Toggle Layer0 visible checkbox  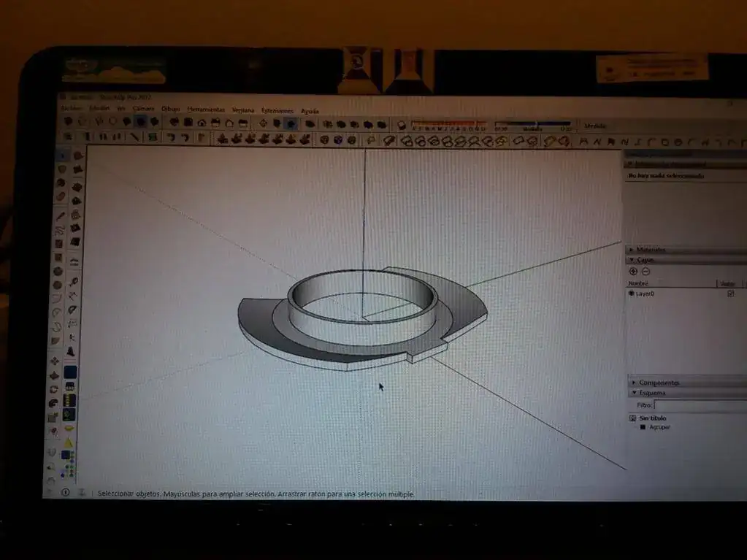point(730,294)
